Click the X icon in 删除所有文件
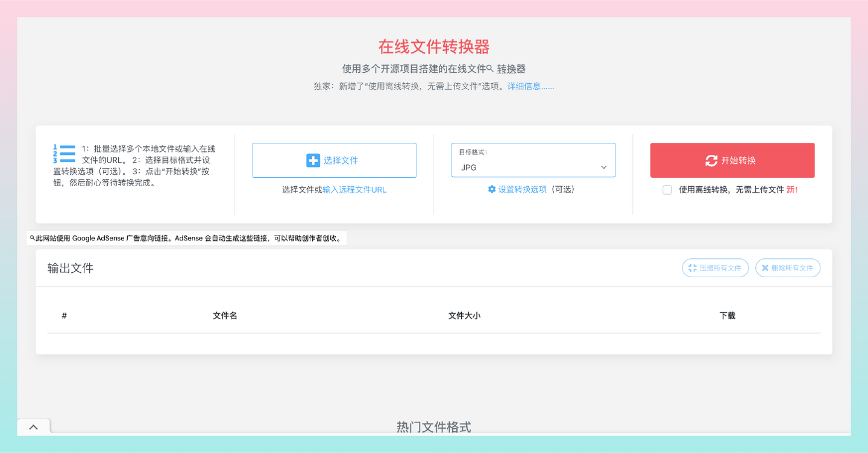 (765, 268)
